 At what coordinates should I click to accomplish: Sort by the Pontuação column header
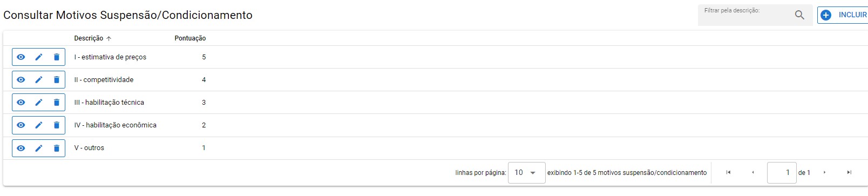[x=190, y=38]
